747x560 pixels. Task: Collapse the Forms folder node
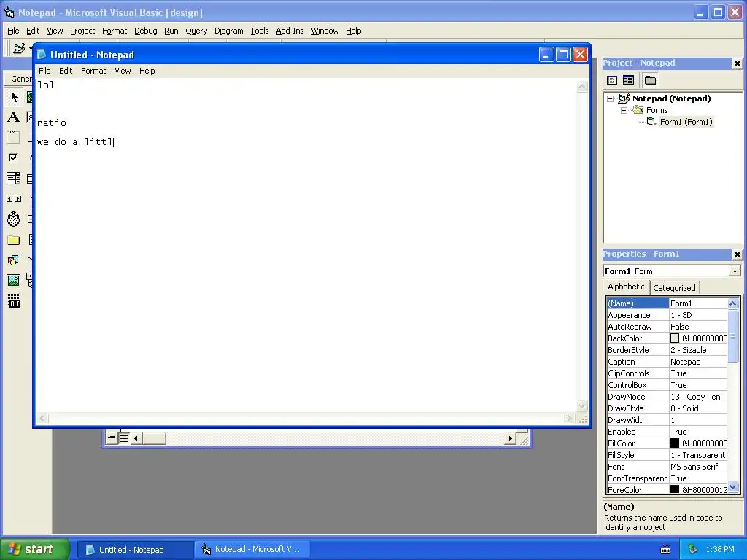(624, 110)
